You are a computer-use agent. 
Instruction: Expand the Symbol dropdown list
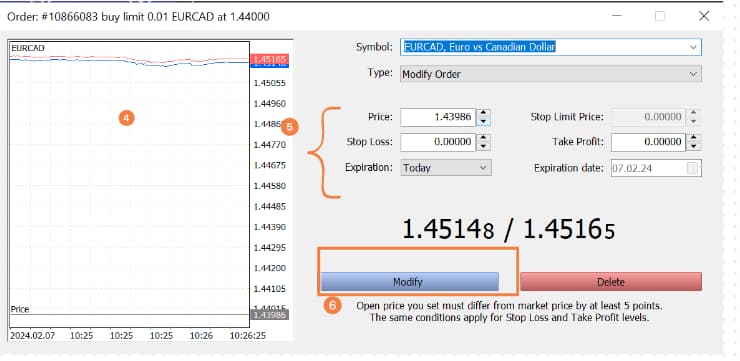693,47
